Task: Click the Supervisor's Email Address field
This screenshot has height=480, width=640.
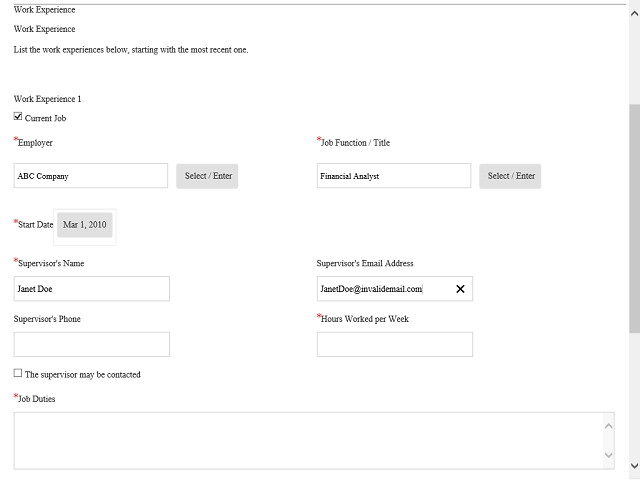Action: click(x=395, y=289)
